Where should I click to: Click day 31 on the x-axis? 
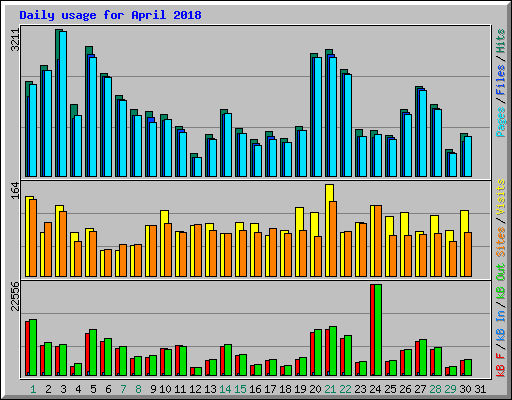pyautogui.click(x=480, y=389)
